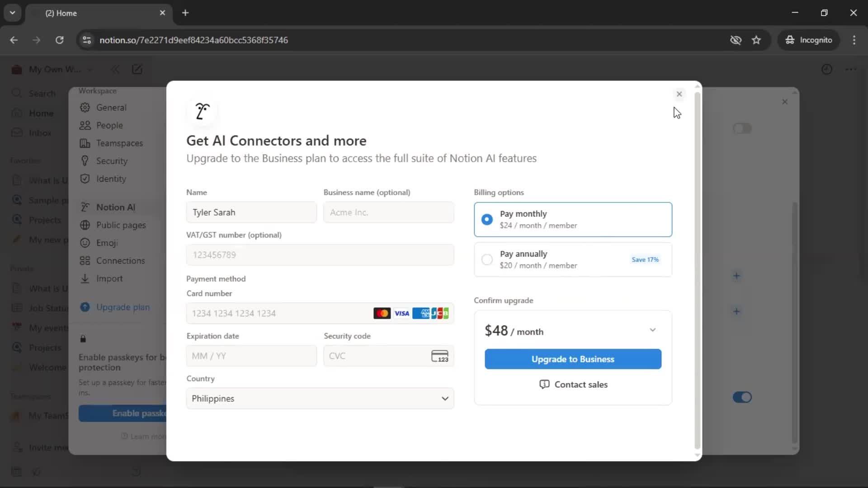Click the JCB card logo icon

[x=440, y=313]
